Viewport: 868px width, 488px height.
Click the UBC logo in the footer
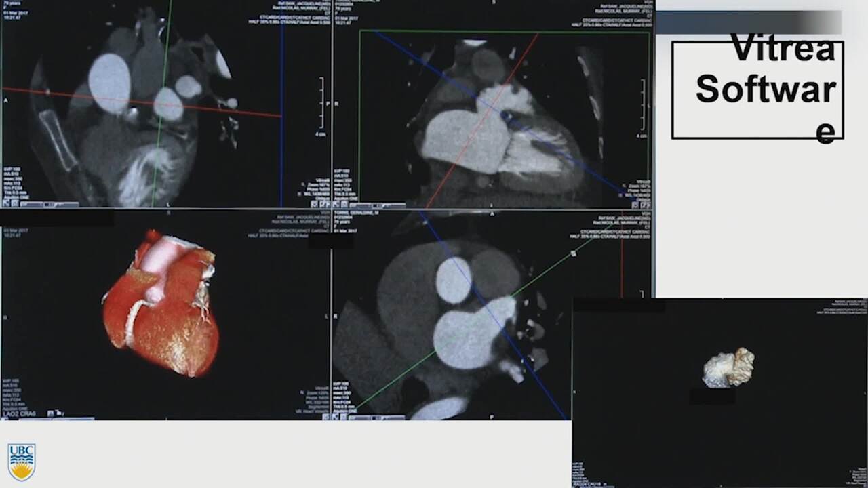coord(21,462)
